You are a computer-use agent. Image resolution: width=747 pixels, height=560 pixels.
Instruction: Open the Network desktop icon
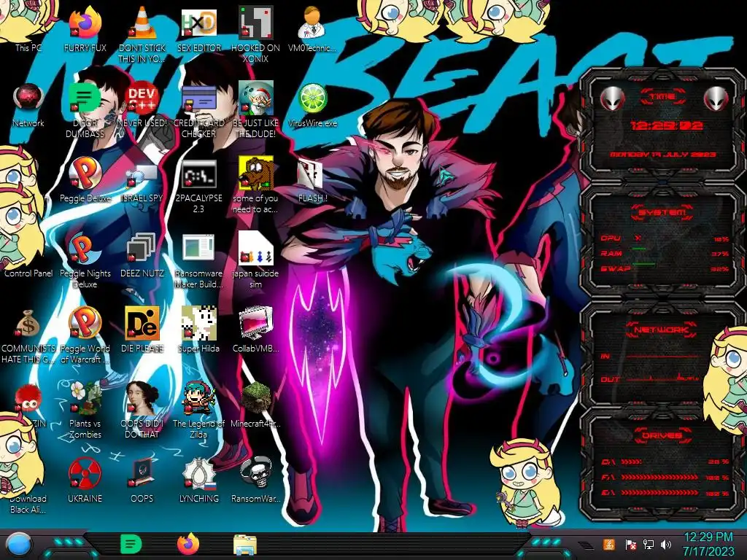click(x=28, y=105)
